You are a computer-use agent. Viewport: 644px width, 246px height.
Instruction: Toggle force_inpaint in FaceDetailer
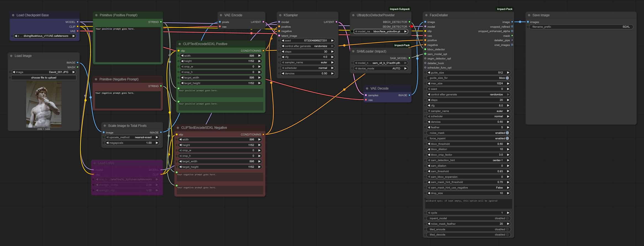click(x=507, y=138)
